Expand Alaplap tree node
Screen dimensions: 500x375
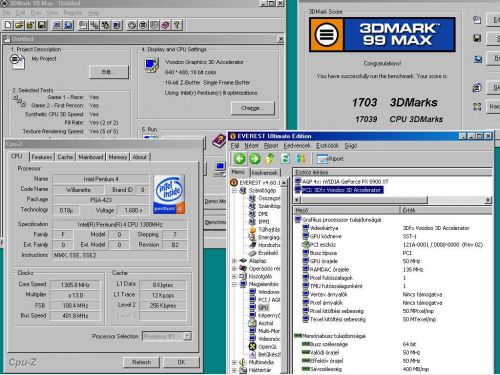coord(234,261)
